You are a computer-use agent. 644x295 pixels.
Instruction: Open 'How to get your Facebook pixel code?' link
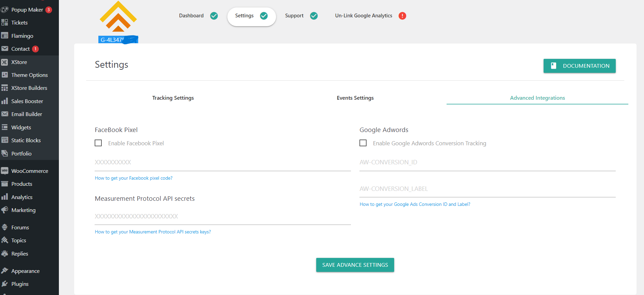(133, 178)
